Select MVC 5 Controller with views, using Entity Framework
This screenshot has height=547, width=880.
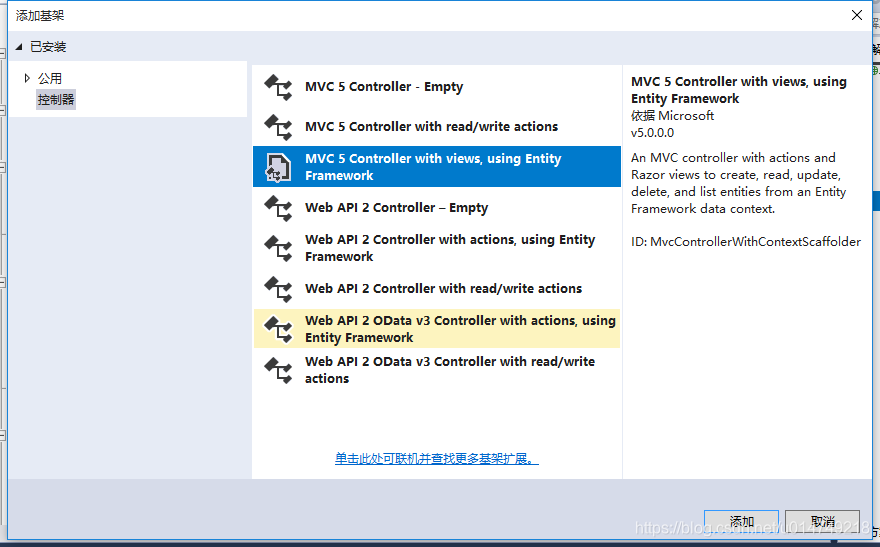[x=437, y=167]
